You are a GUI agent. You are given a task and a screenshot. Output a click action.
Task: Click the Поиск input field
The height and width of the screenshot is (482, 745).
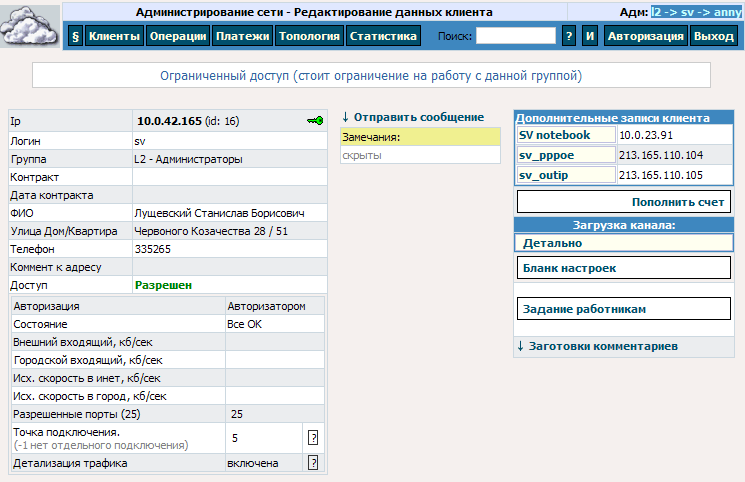coord(516,36)
